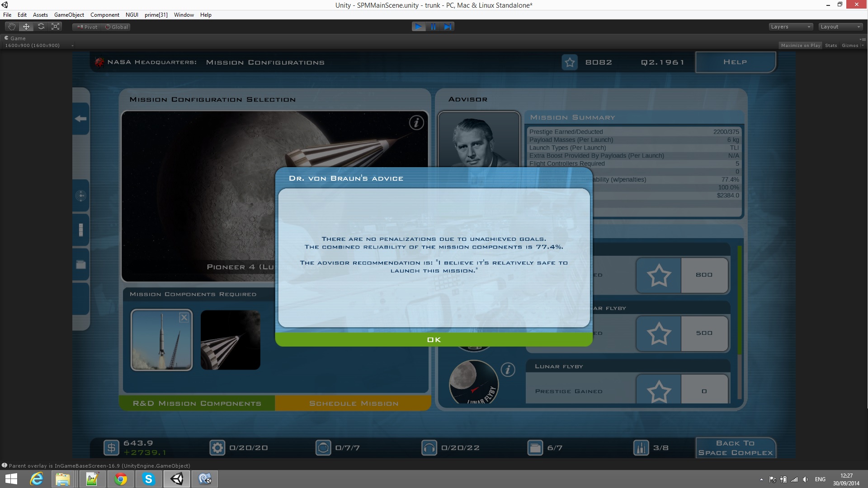Image resolution: width=868 pixels, height=488 pixels.
Task: Toggle Maximize on Play option
Action: pyautogui.click(x=800, y=45)
